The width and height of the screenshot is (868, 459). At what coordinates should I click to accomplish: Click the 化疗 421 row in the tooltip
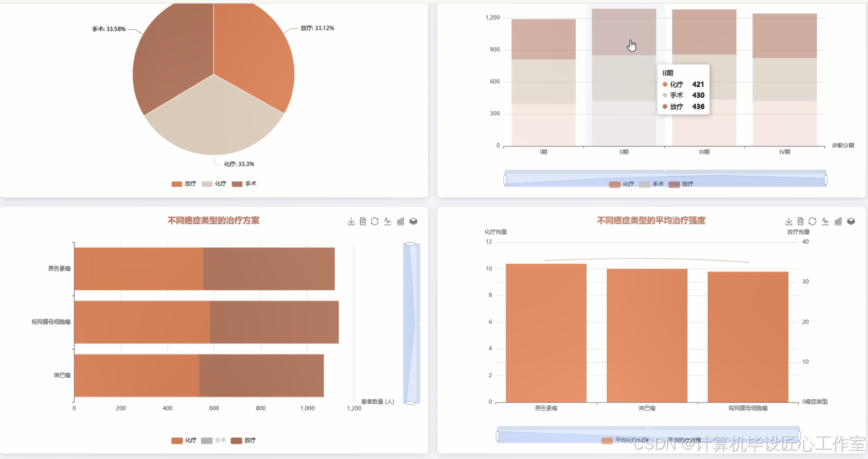click(x=683, y=85)
